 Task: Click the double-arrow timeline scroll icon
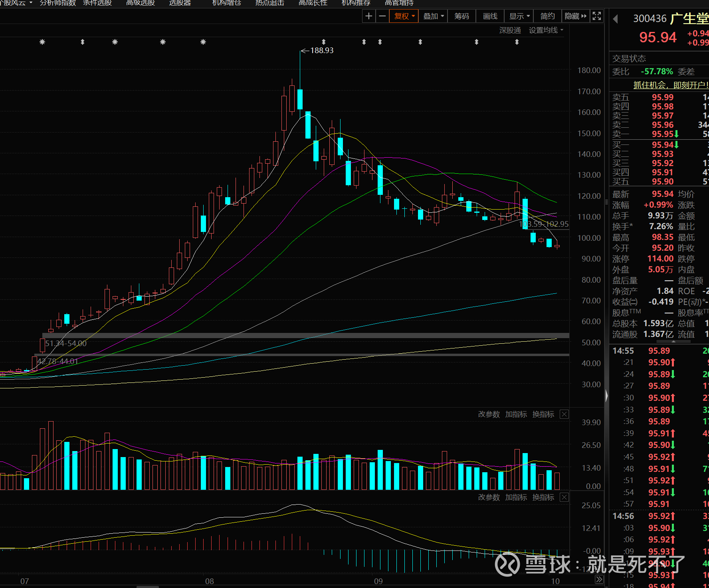[599, 580]
